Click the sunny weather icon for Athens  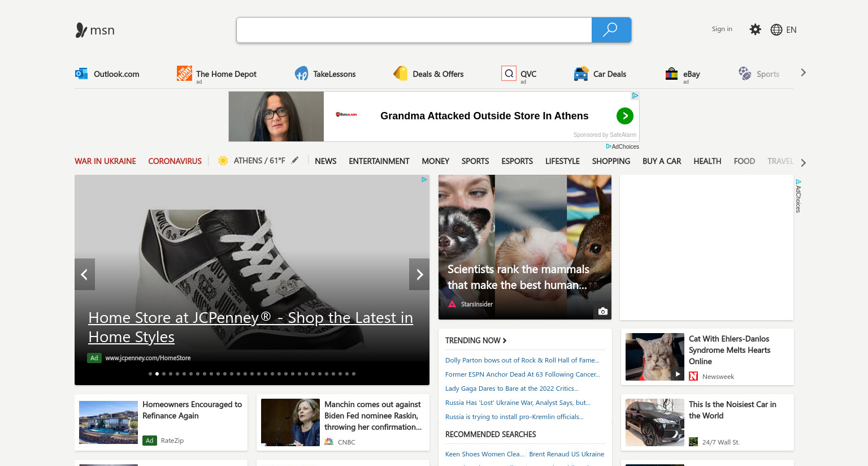[223, 161]
